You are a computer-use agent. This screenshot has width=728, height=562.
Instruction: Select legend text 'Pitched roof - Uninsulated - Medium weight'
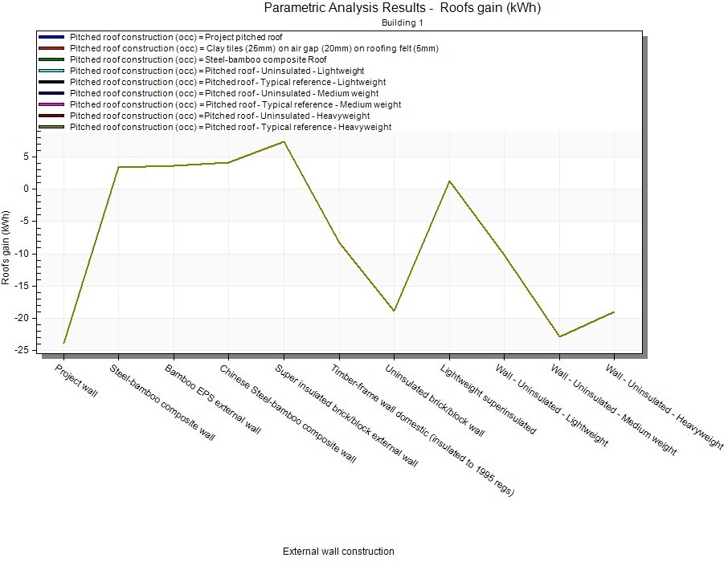pyautogui.click(x=292, y=93)
